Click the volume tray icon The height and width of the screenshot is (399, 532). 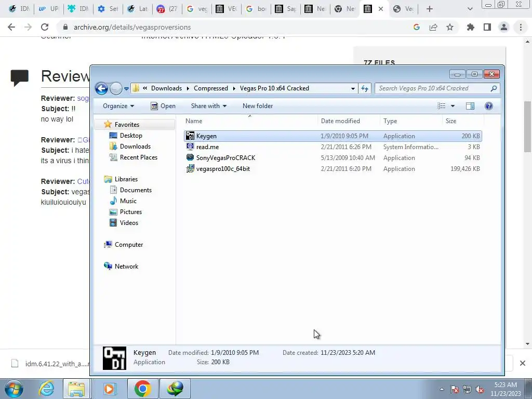point(480,389)
